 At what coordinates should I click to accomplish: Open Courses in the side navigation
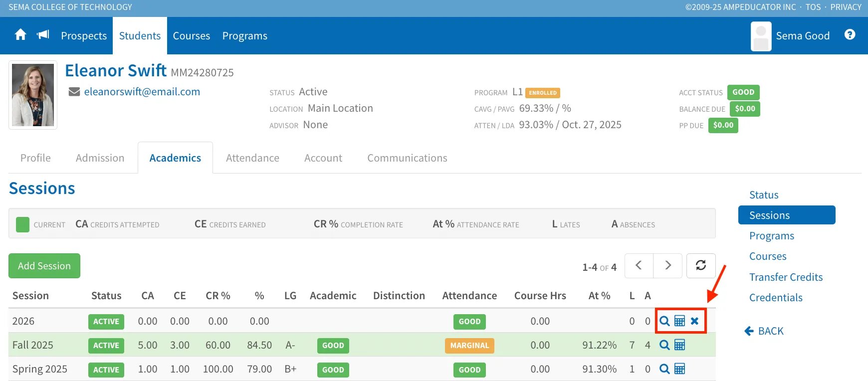768,256
